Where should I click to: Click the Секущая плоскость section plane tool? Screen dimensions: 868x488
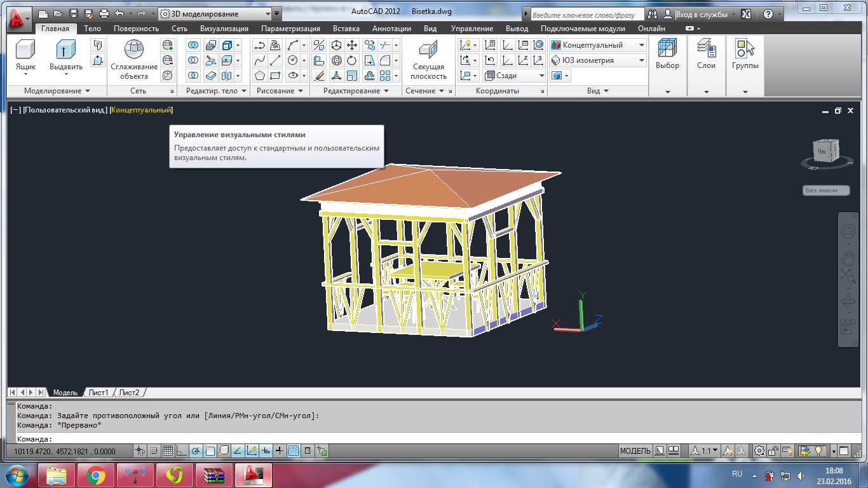coord(428,60)
